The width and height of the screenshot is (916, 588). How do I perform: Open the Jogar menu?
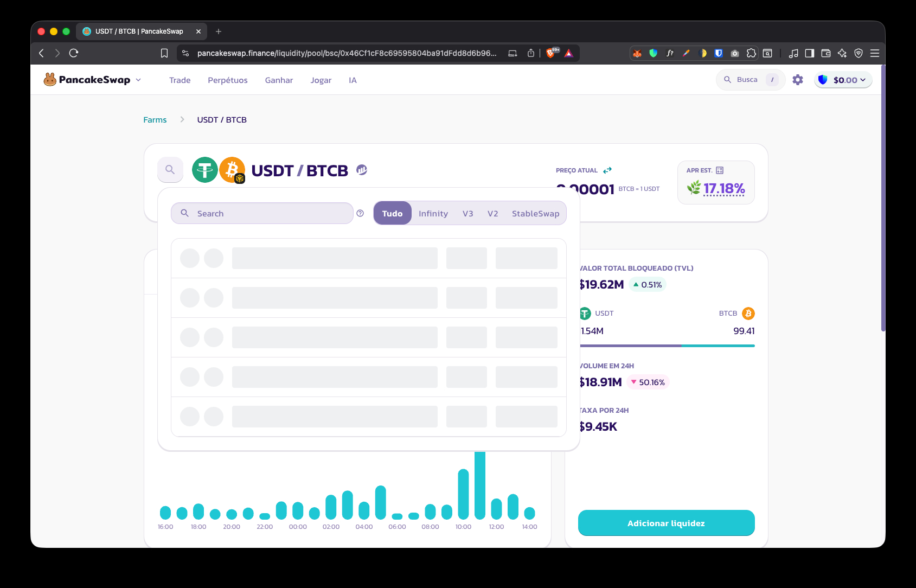tap(321, 80)
